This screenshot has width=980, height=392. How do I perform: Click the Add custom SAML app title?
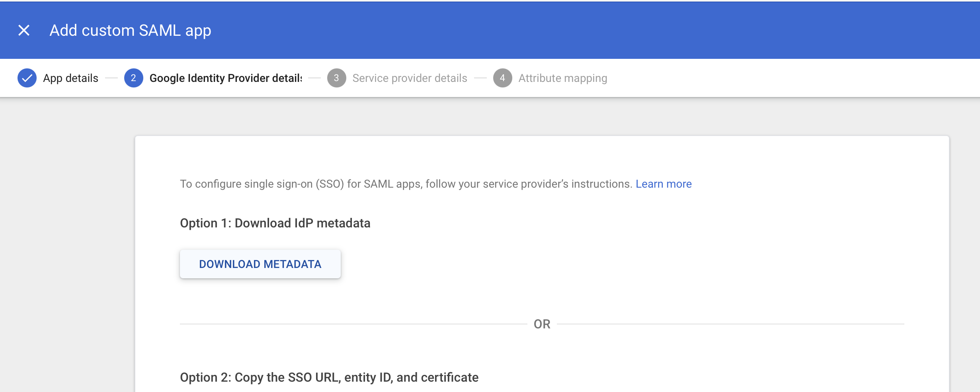(x=130, y=31)
